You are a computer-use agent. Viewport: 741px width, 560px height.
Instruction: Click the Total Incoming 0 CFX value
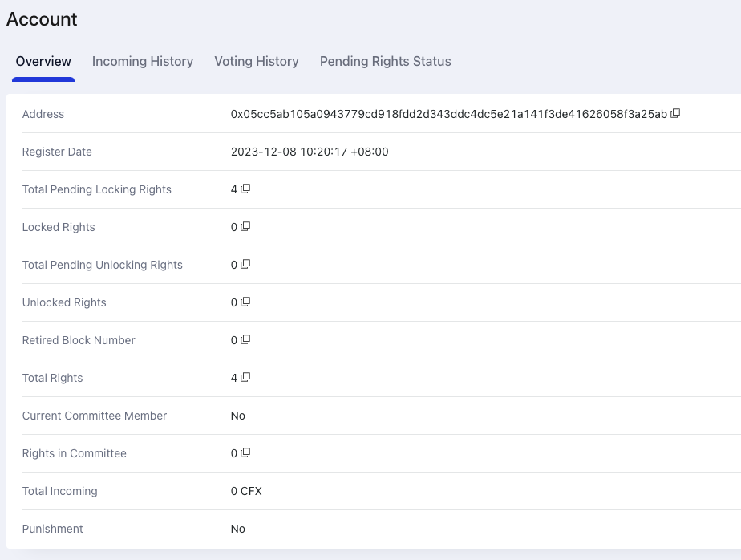[246, 491]
